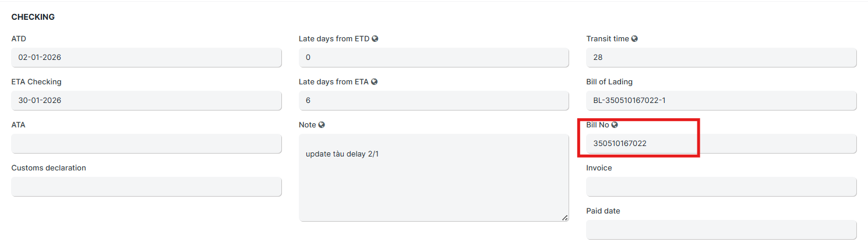
Task: Click the Bill of Lading field
Action: (x=721, y=101)
